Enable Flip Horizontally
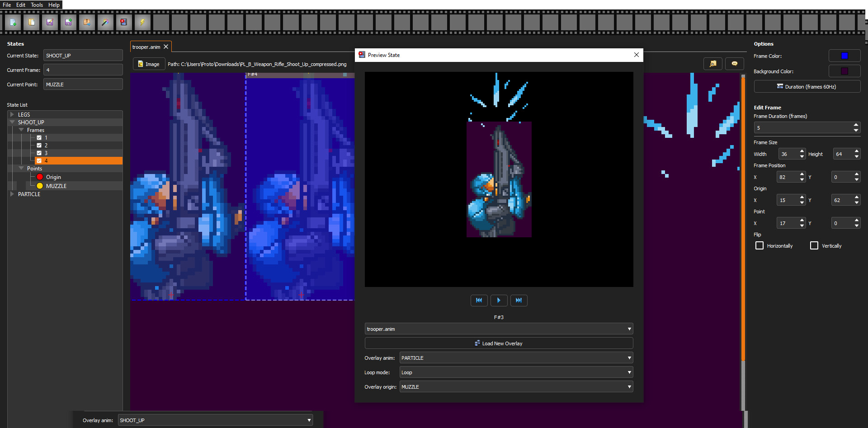The height and width of the screenshot is (428, 868). click(x=759, y=245)
